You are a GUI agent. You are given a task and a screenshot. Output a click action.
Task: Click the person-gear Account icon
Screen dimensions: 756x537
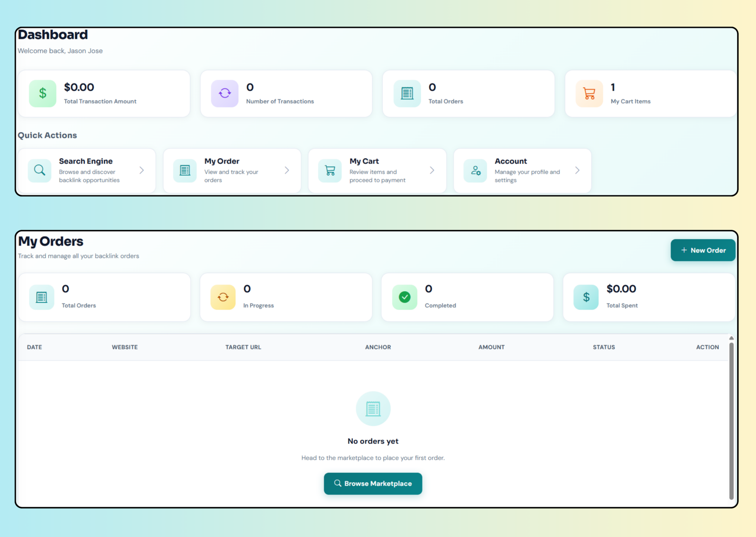pos(475,171)
